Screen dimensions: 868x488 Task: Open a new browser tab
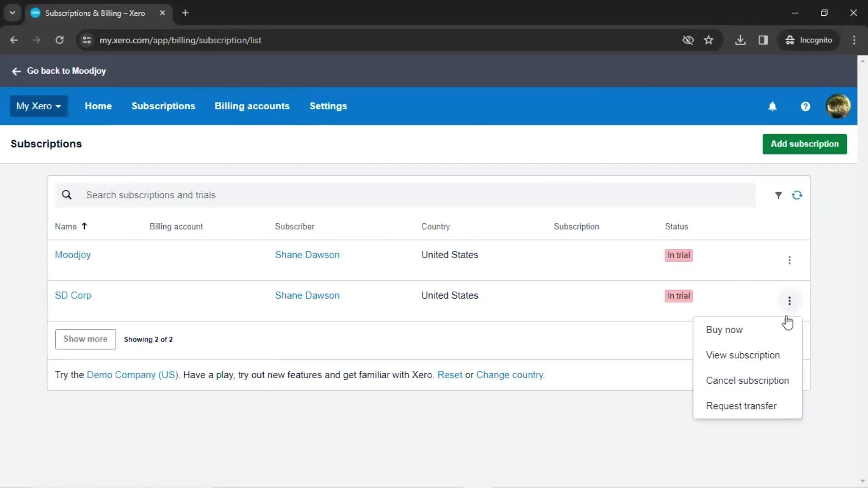point(185,13)
